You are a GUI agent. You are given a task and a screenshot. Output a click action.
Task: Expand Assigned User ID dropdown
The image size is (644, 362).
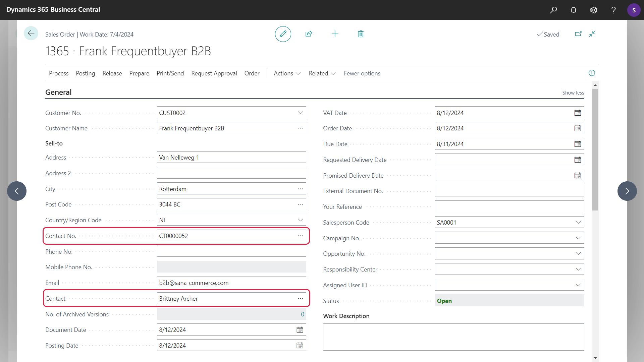coord(578,285)
